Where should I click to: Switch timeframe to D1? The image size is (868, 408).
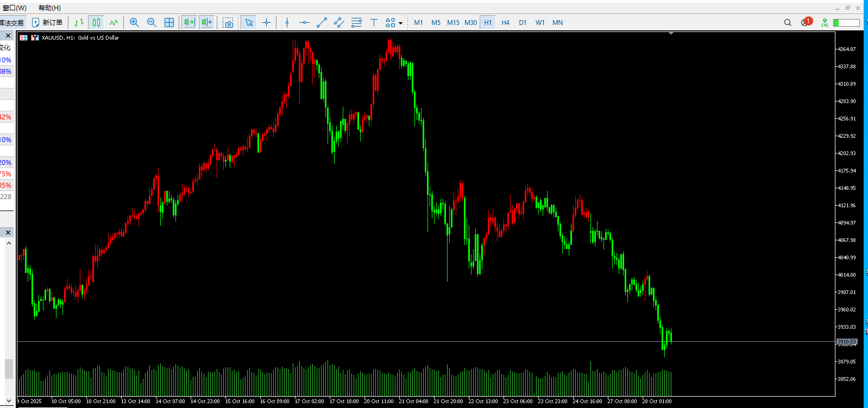point(523,22)
